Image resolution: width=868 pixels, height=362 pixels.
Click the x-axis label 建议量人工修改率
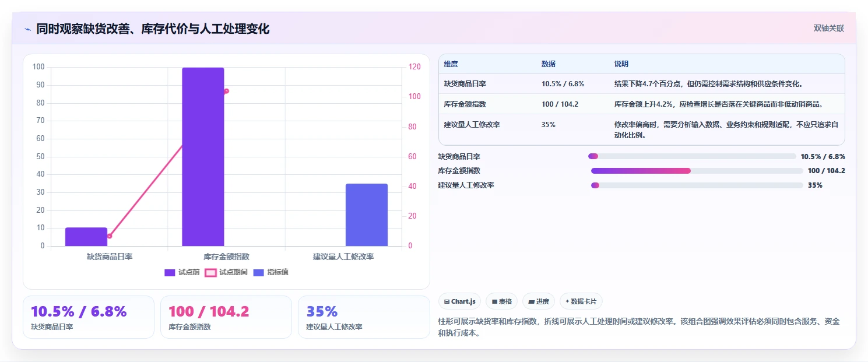coord(343,256)
